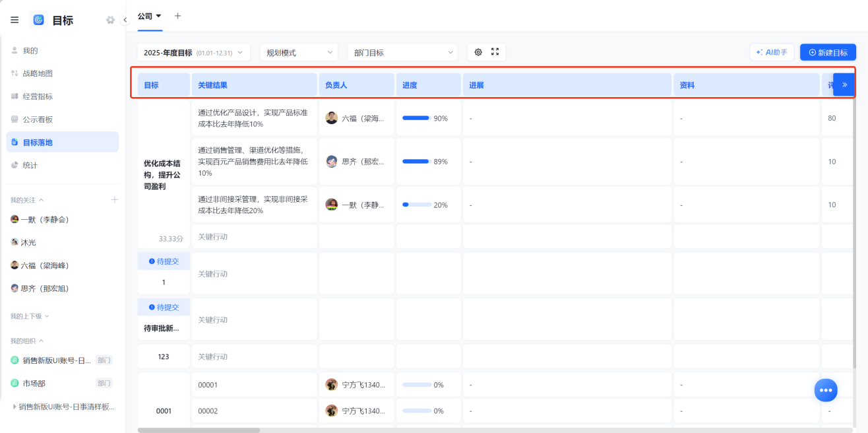Click the 资料 column header
This screenshot has width=868, height=433.
coord(746,84)
